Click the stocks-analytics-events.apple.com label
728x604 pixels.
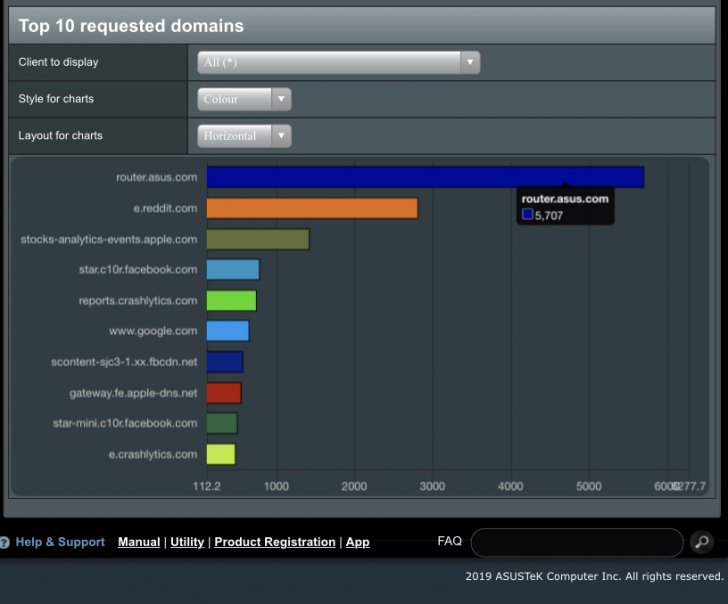[x=109, y=239]
